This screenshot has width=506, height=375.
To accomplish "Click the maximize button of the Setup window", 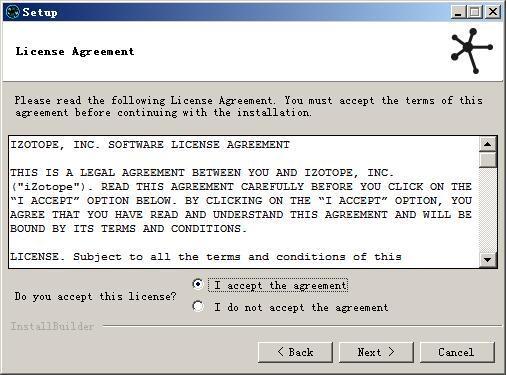I will point(475,12).
